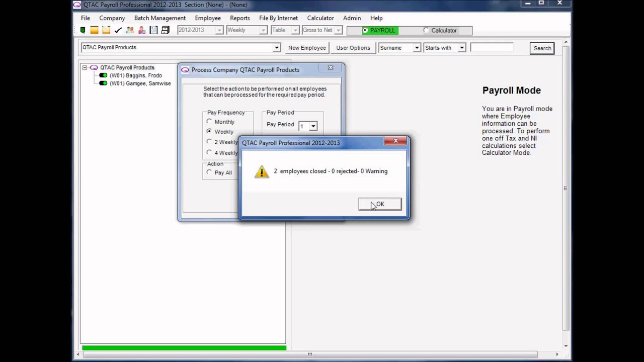The width and height of the screenshot is (644, 362).
Task: Click the QTAC app logo in the main title bar
Action: [77, 5]
